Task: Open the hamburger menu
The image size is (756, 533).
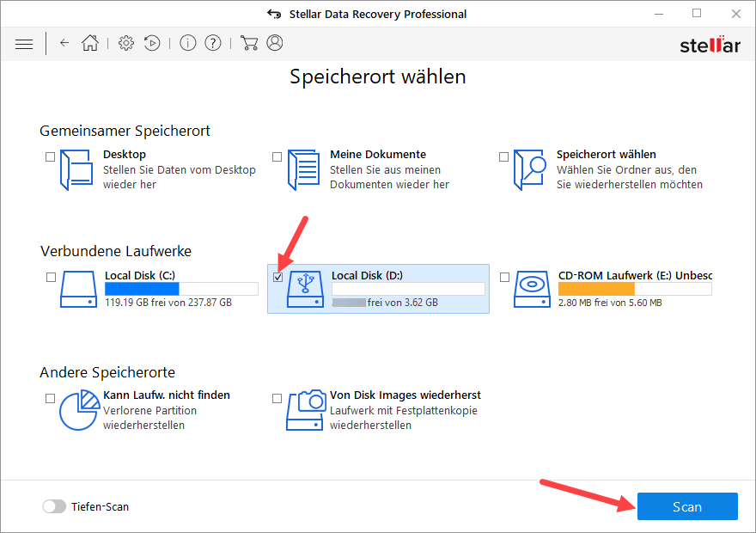Action: (x=24, y=45)
